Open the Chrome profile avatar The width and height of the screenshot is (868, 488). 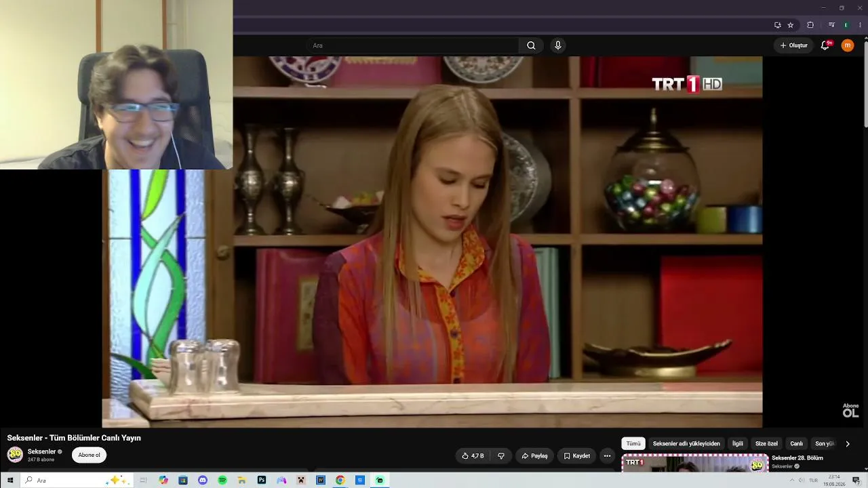point(846,25)
